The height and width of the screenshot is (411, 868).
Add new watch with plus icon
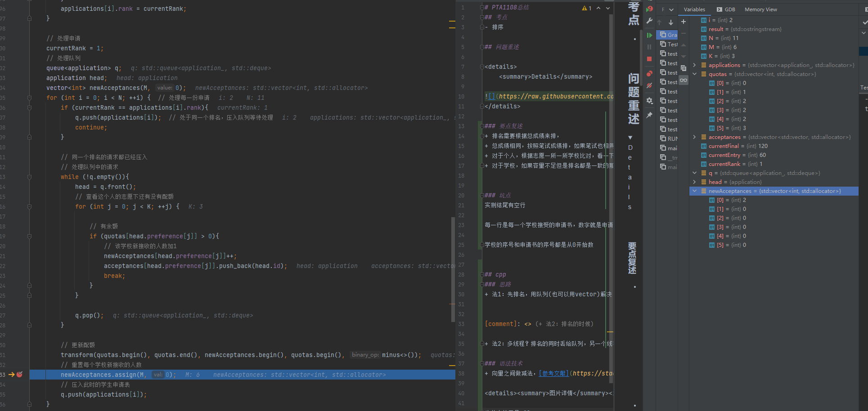click(x=684, y=22)
